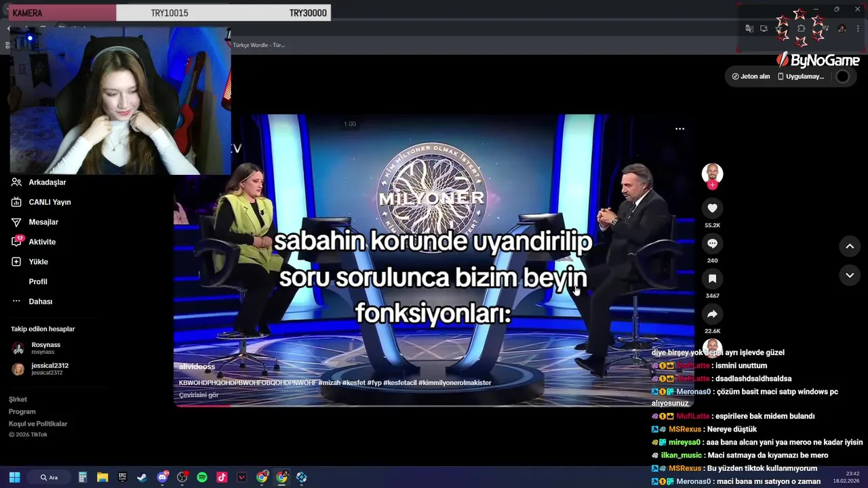868x488 pixels.
Task: Open alivideoss username on video
Action: click(197, 367)
